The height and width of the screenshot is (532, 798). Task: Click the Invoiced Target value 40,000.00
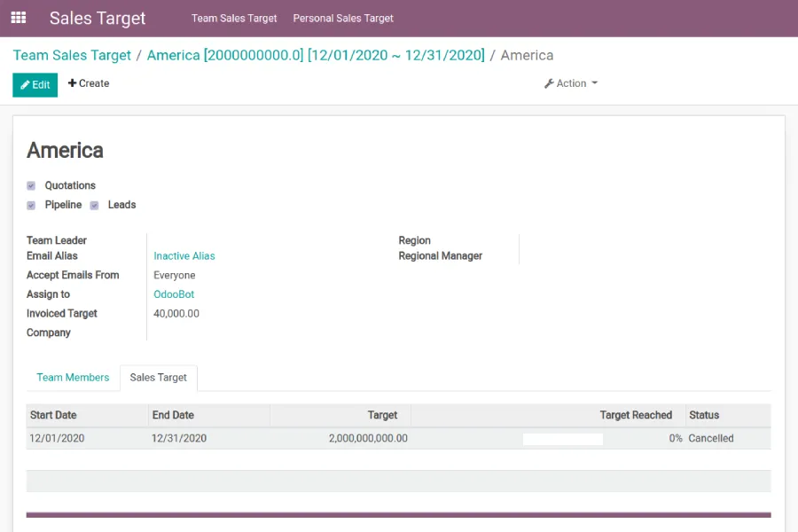pyautogui.click(x=176, y=314)
